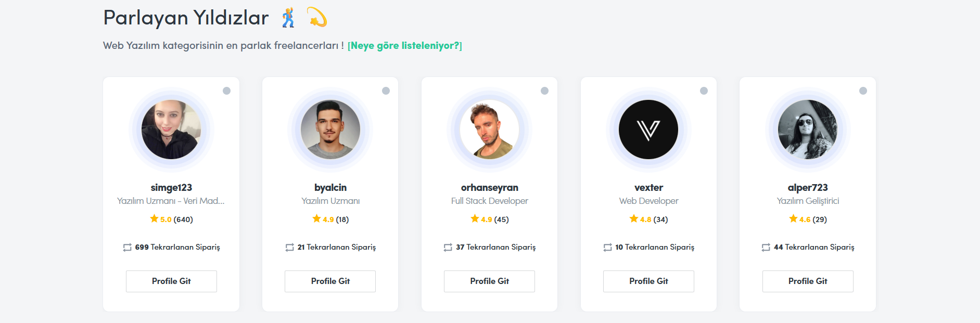
Task: Click the repeat orders icon on vexter's card
Action: 607,248
